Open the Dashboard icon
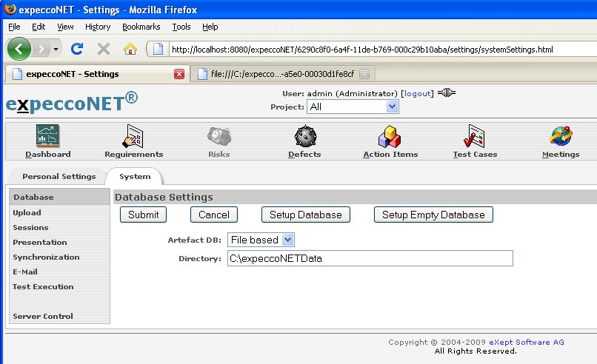 47,136
